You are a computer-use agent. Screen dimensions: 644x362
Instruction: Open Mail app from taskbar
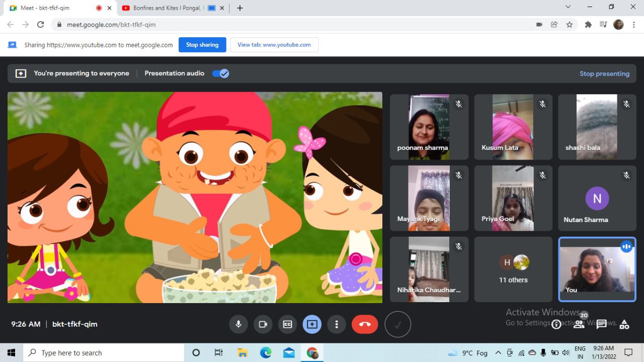click(289, 353)
